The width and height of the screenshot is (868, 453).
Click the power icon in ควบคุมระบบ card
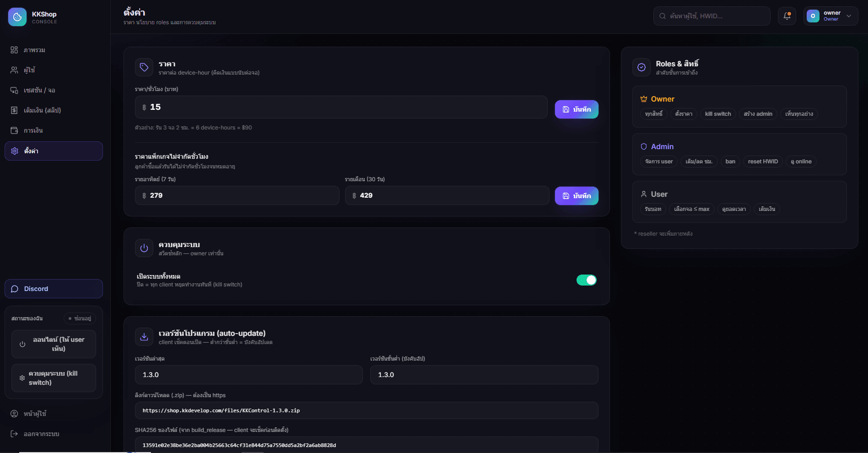[144, 248]
